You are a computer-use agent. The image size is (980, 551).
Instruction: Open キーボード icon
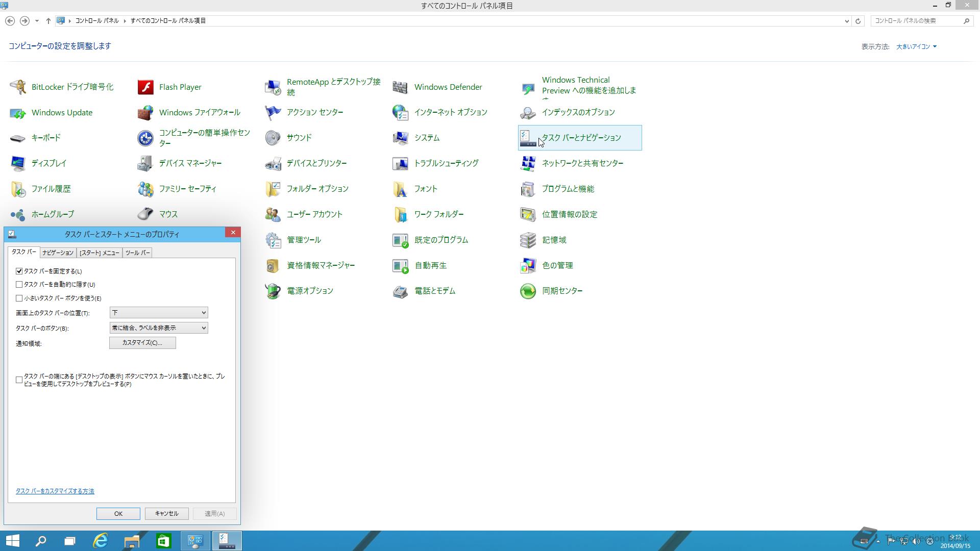coord(18,138)
